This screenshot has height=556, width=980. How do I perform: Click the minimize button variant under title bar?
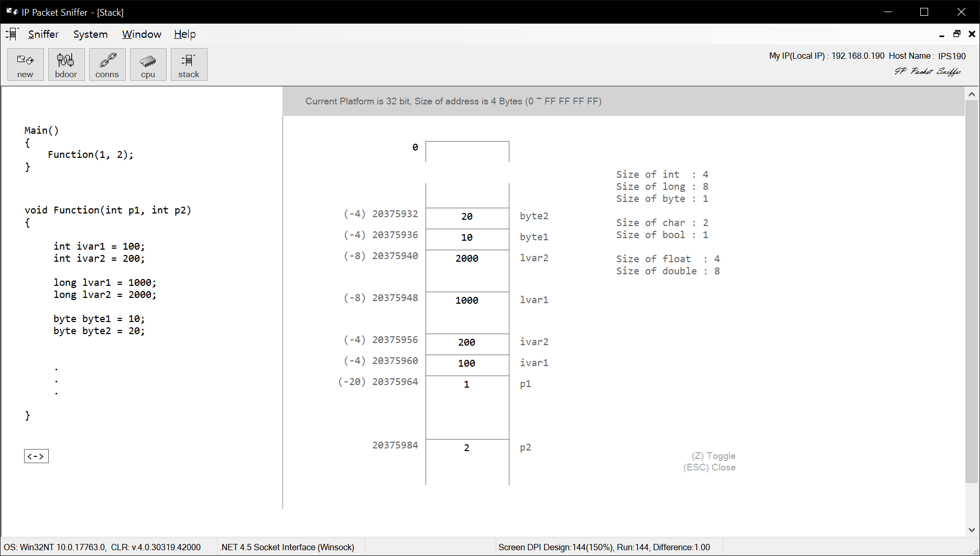[941, 34]
